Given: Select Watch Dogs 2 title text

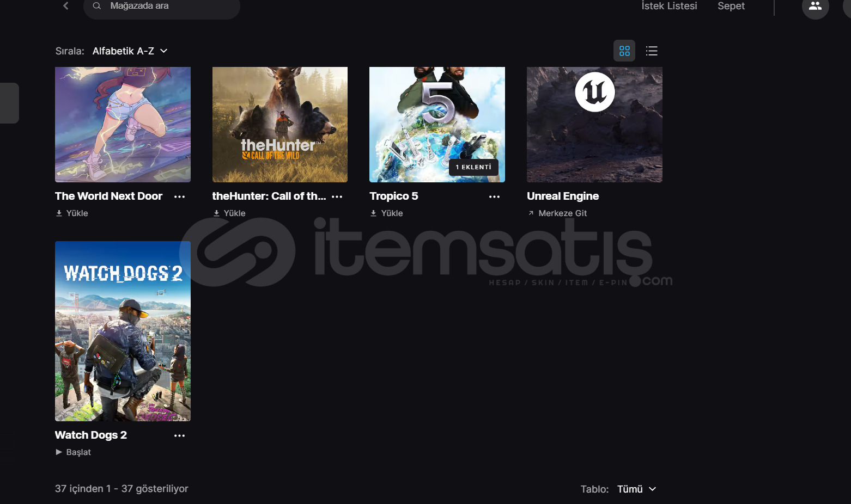Looking at the screenshot, I should 91,435.
